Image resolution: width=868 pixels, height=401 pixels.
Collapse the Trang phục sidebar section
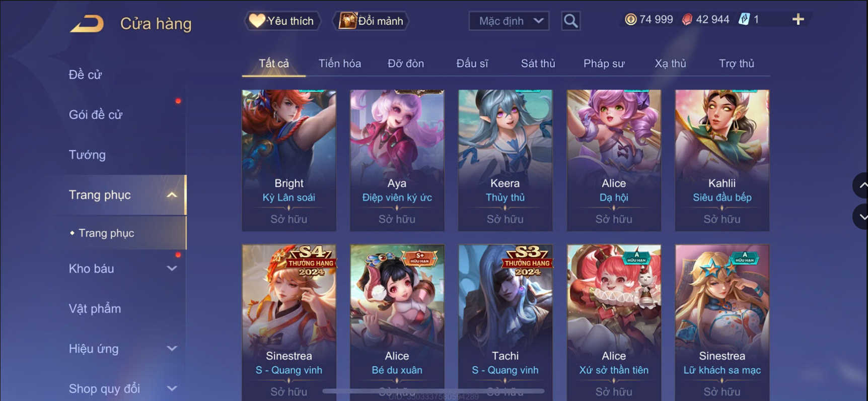pyautogui.click(x=172, y=195)
